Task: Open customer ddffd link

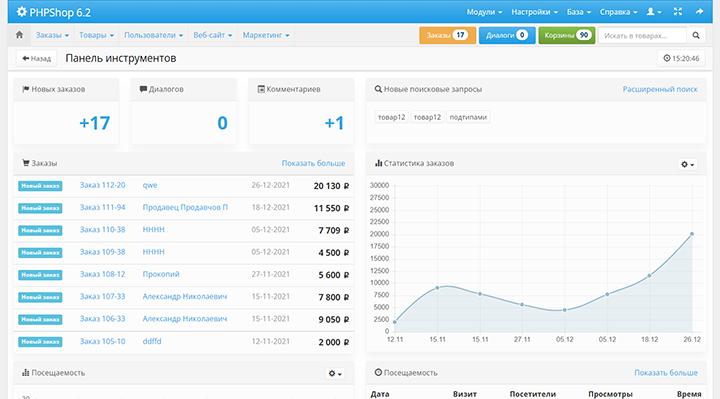Action: pos(152,341)
